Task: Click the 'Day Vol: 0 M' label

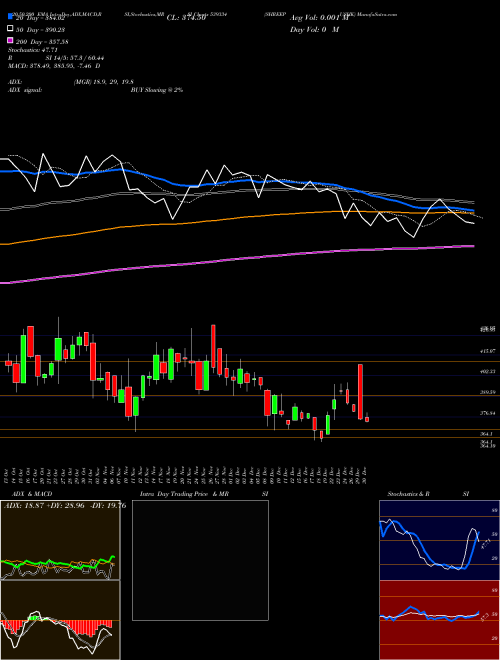Action: coord(314,29)
